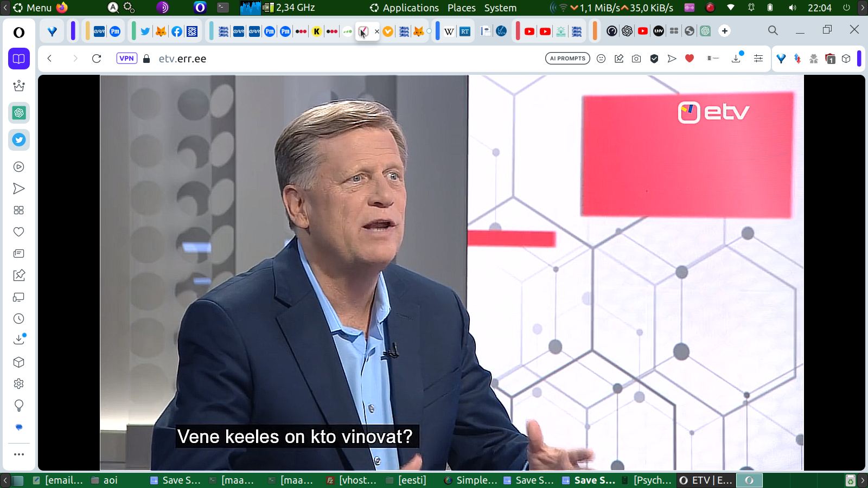Switch to the [Psych... taskbar window
868x488 pixels.
(647, 480)
